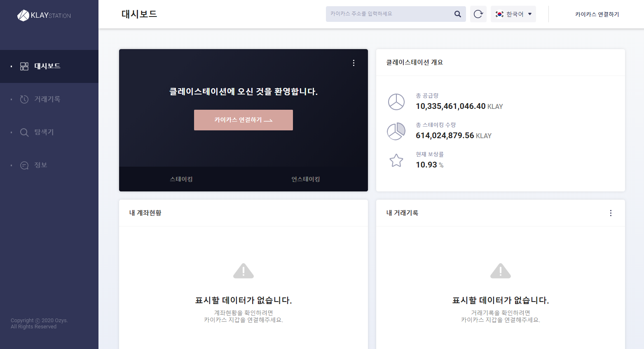The image size is (644, 349).
Task: Click the 10,335,461,046.40 supply value
Action: tap(451, 106)
